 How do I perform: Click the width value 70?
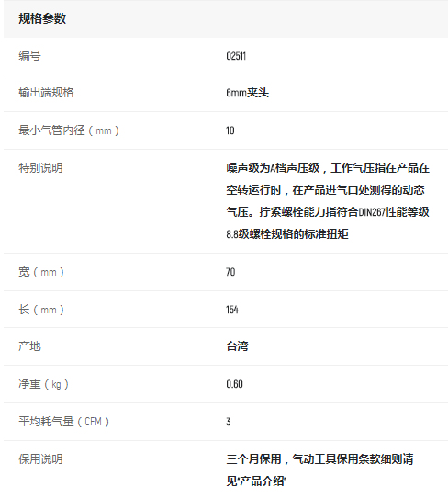click(x=230, y=272)
